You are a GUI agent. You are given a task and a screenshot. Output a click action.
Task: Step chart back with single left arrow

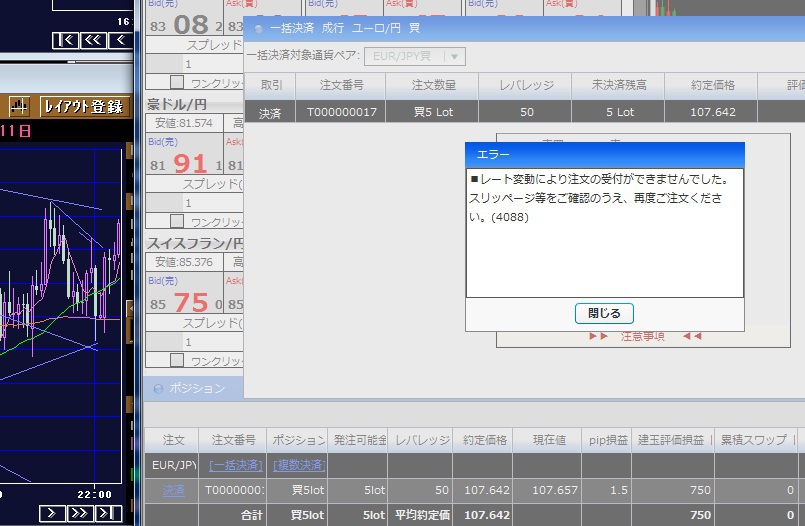pos(118,40)
